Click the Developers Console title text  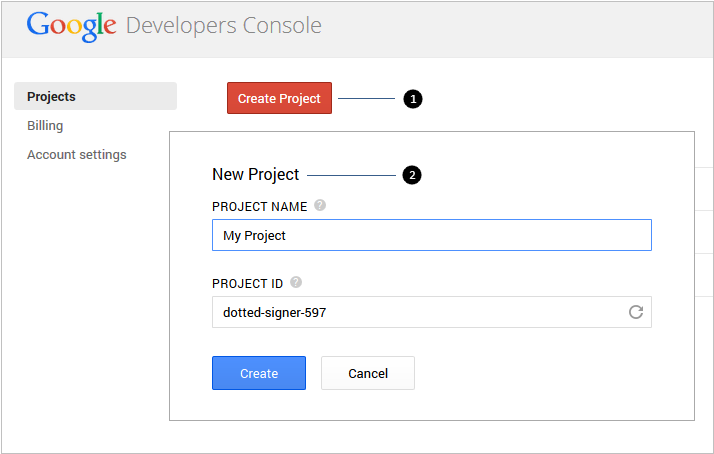click(224, 26)
